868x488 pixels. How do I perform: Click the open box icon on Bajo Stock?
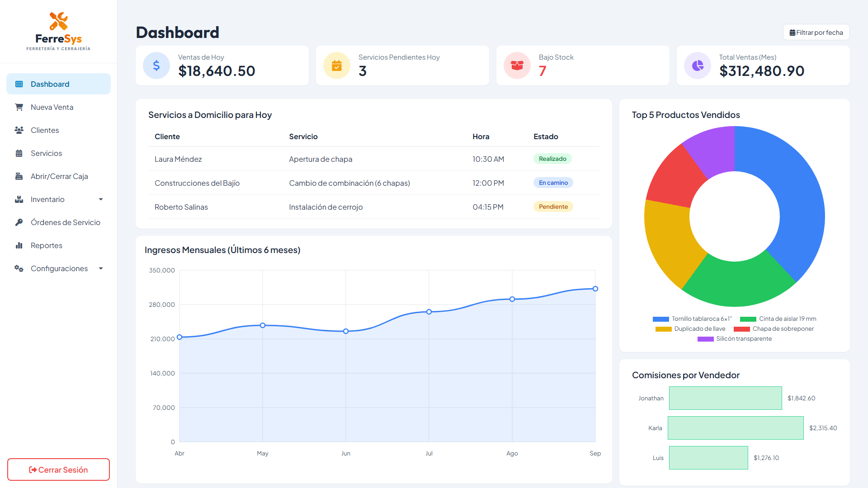(517, 66)
